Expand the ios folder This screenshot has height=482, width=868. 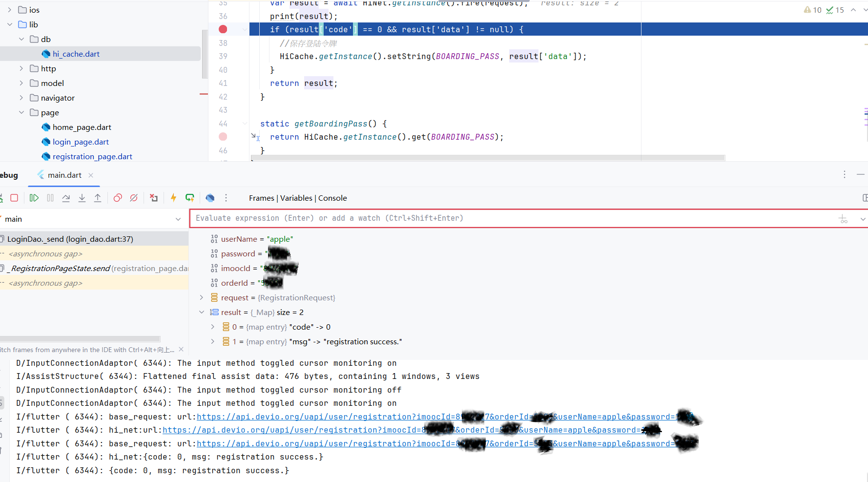pyautogui.click(x=10, y=10)
